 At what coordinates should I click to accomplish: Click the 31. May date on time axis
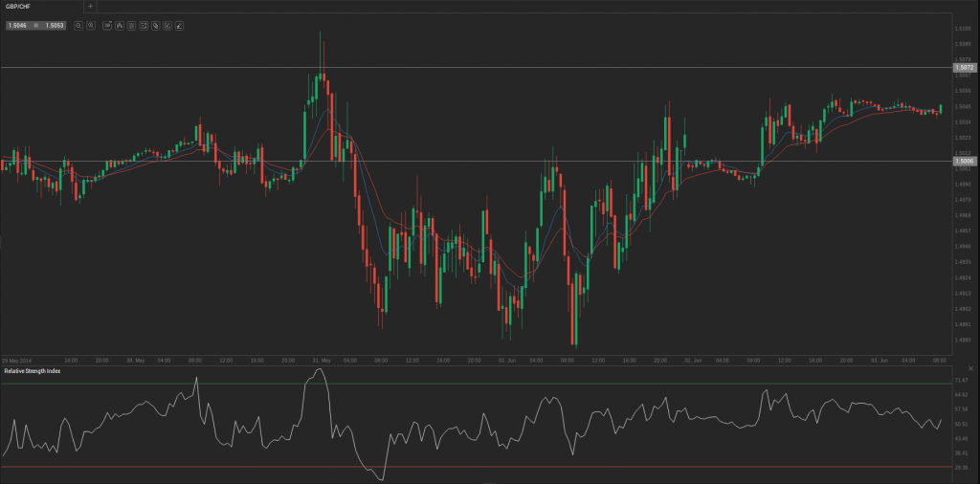(x=321, y=361)
